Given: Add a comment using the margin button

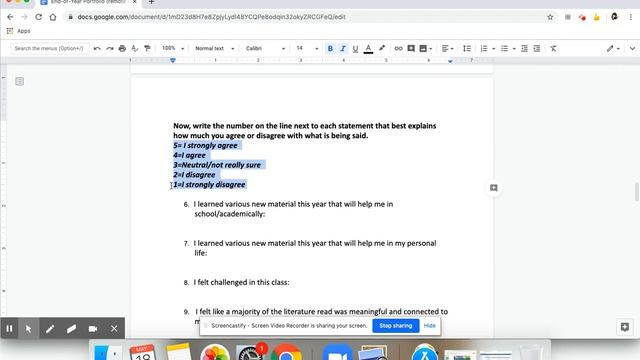Looking at the screenshot, I should click(x=493, y=188).
